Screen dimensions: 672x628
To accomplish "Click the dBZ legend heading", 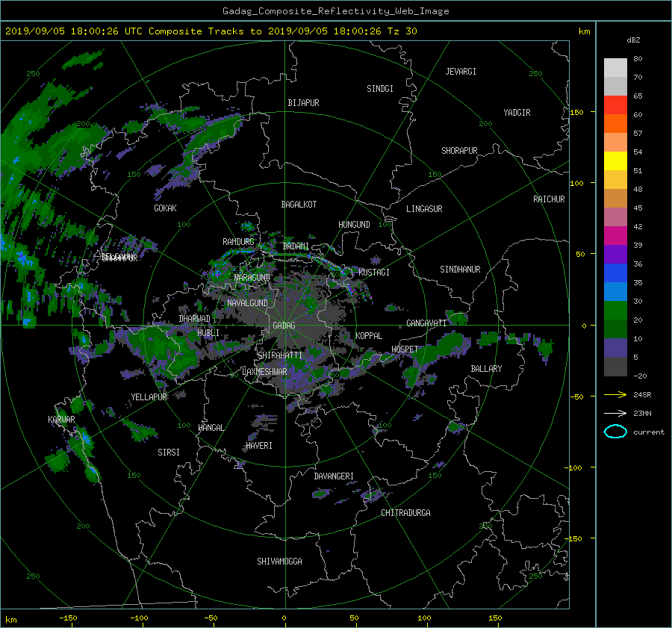I will (633, 40).
